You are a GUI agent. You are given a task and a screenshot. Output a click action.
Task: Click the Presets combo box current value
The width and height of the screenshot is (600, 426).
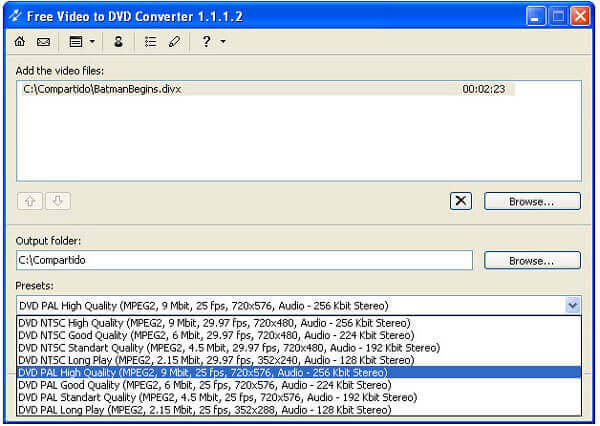291,305
